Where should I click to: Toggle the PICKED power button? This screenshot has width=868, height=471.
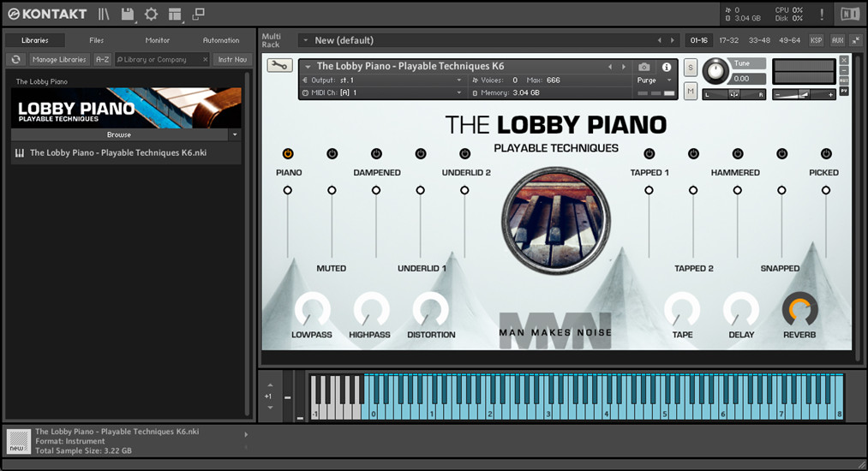pyautogui.click(x=827, y=154)
